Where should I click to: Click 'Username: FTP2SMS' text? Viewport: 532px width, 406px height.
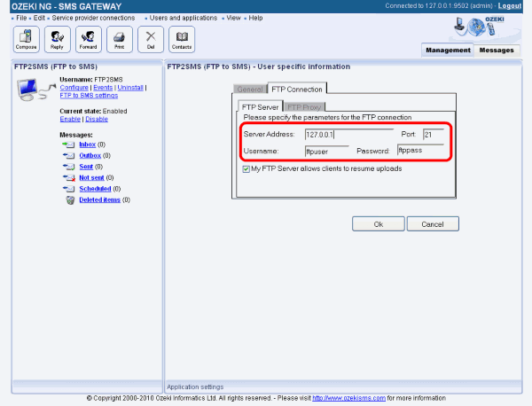[91, 80]
